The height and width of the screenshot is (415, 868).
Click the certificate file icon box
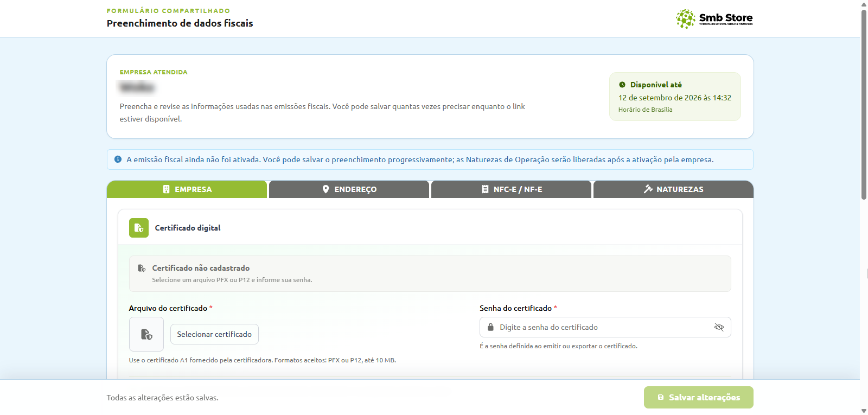tap(146, 334)
